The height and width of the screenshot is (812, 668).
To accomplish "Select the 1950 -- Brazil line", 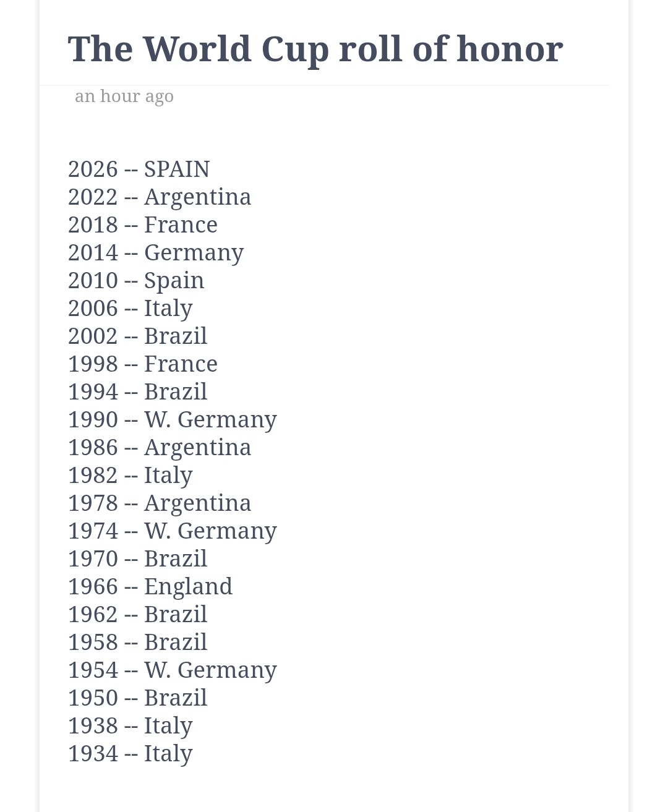I will click(138, 698).
